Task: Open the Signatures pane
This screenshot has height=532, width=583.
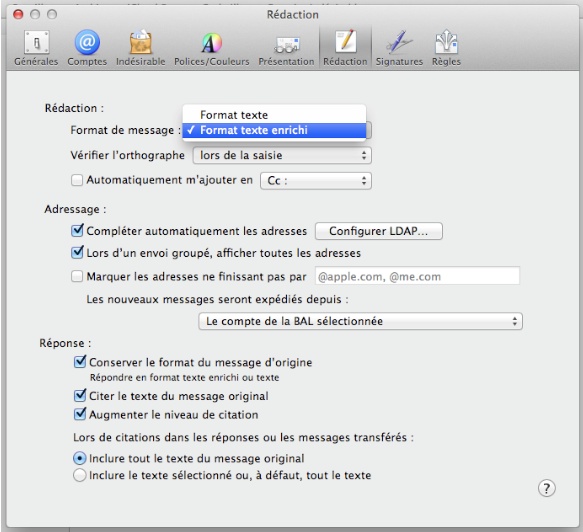Action: tap(399, 48)
